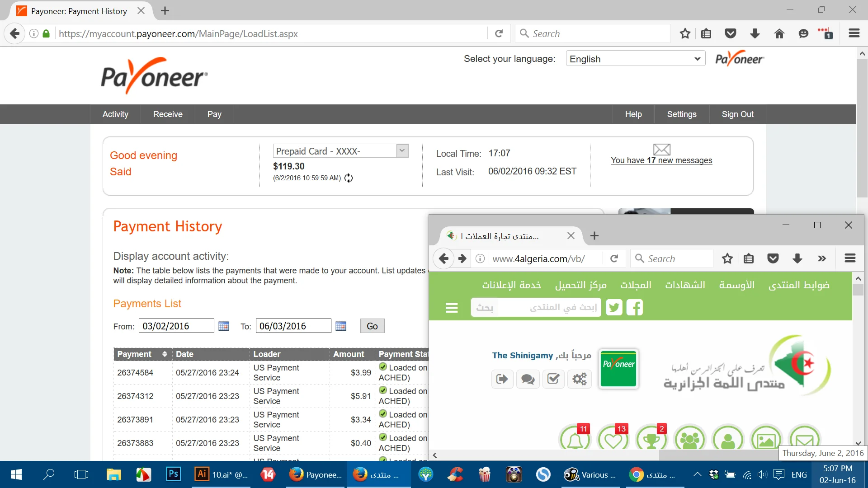Click the From date input field
Image resolution: width=868 pixels, height=488 pixels.
(x=176, y=326)
